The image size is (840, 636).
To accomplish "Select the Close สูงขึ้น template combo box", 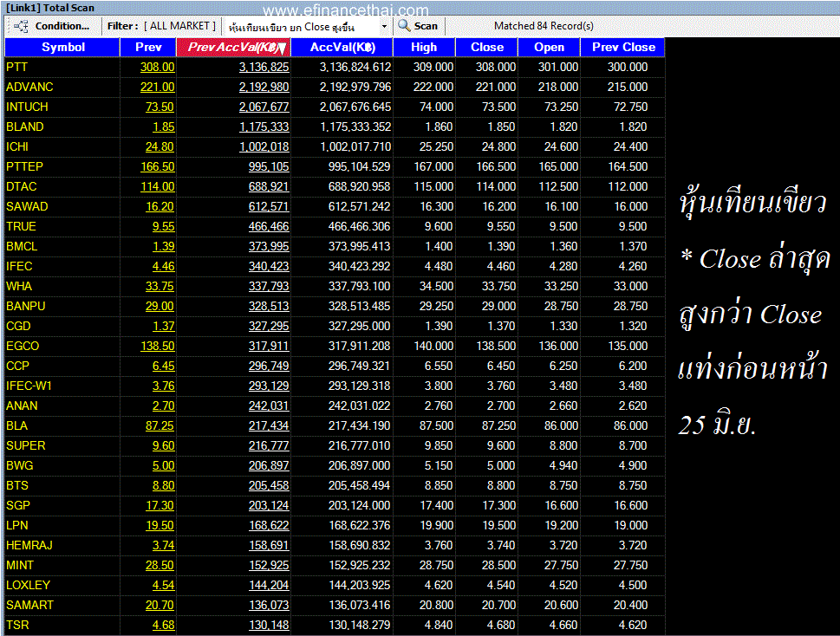I will tap(306, 26).
